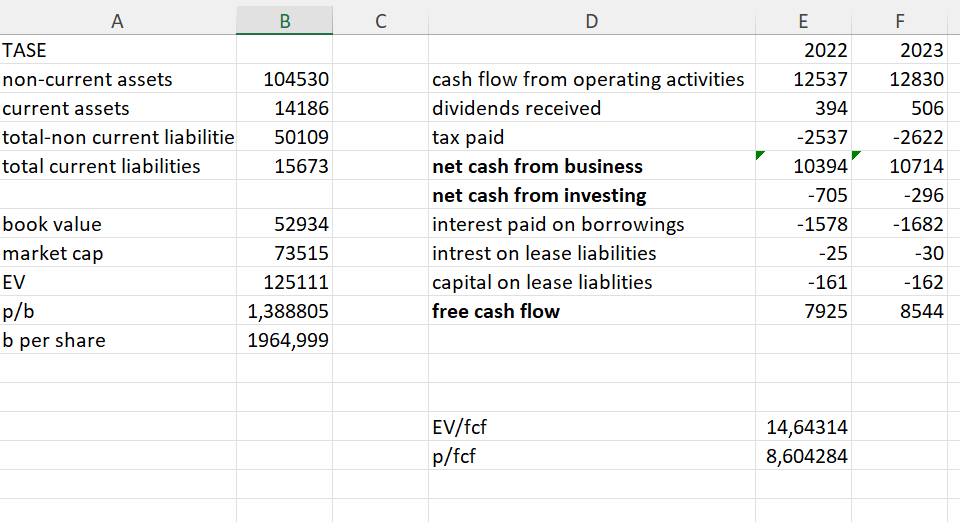Select column B header
The image size is (960, 522).
pos(285,18)
